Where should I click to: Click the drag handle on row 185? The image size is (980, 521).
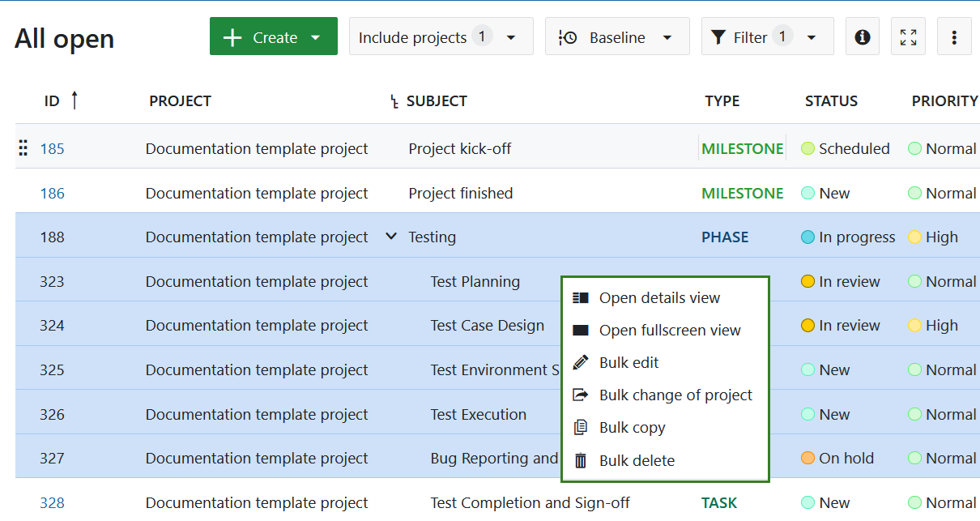coord(22,147)
